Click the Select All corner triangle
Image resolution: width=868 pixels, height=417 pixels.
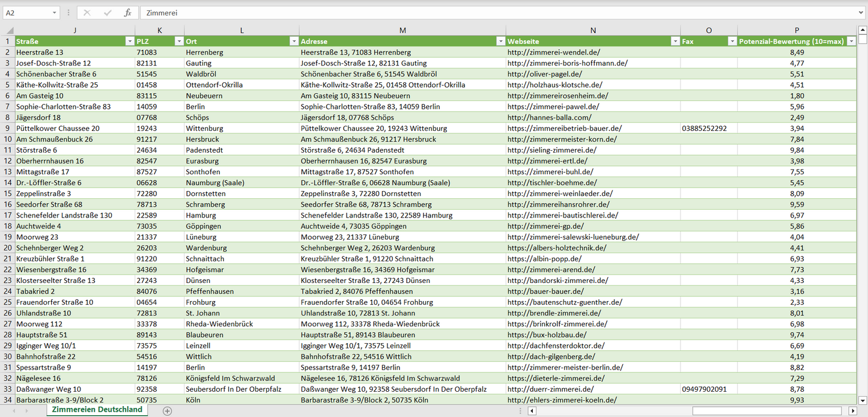click(8, 31)
